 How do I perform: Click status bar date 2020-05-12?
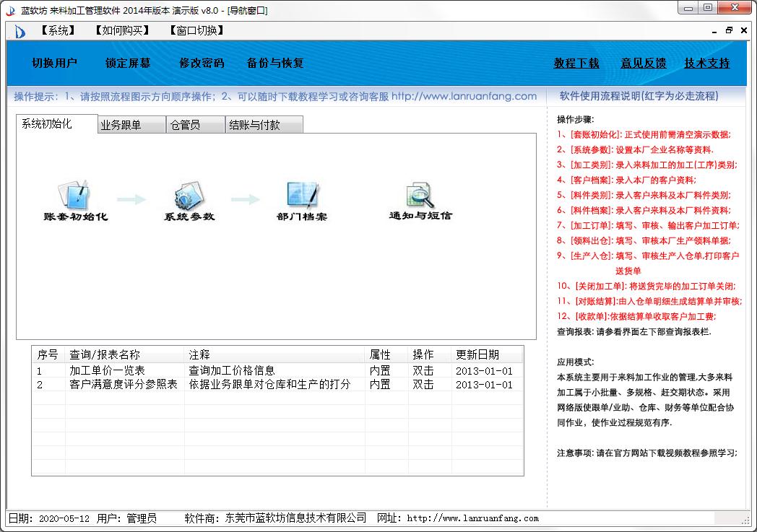[64, 519]
